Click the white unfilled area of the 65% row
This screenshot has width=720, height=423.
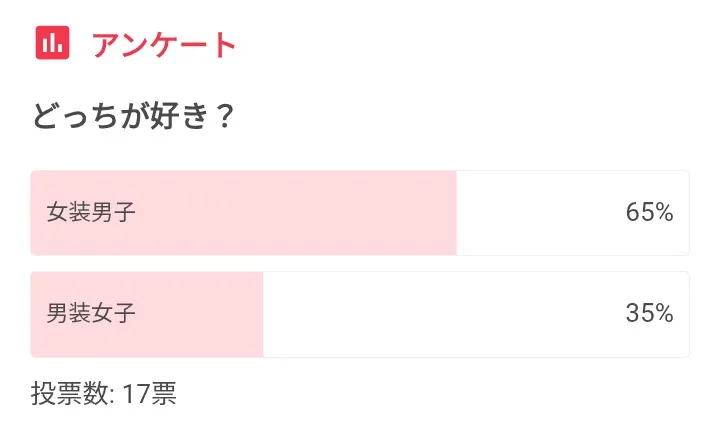coord(540,213)
